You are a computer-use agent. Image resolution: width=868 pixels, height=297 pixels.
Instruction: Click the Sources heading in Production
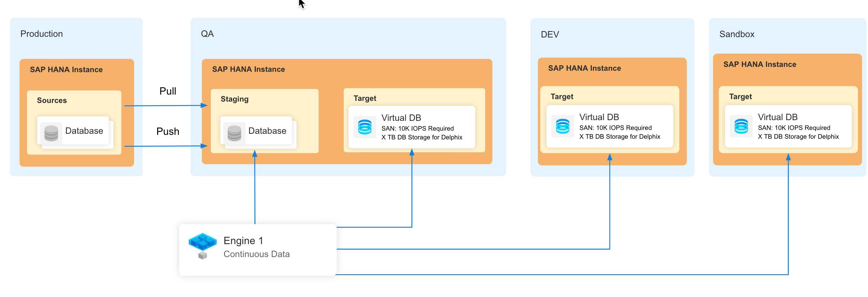[52, 101]
